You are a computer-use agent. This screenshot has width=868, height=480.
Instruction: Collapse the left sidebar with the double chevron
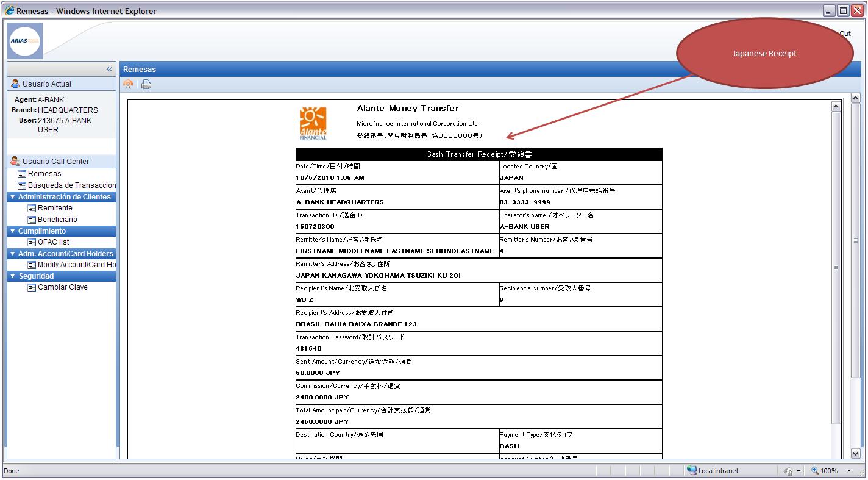110,70
